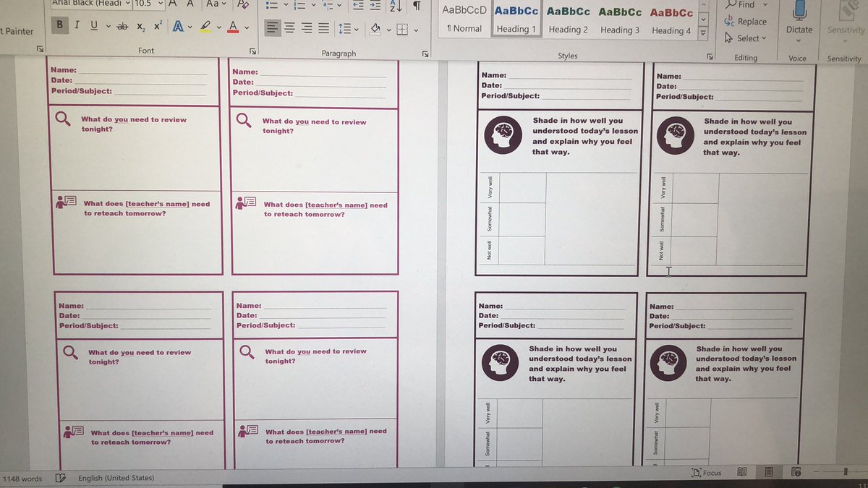868x488 pixels.
Task: Open highlight color dropdown arrow
Action: point(218,28)
